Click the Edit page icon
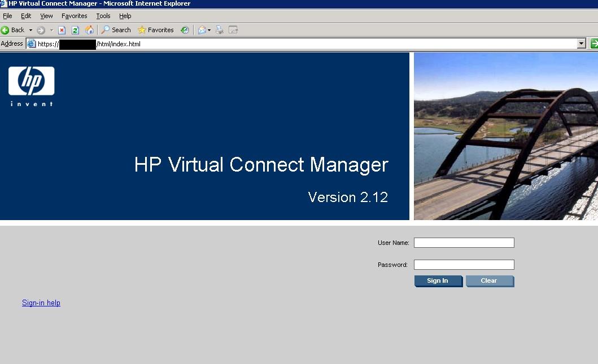 (x=233, y=30)
